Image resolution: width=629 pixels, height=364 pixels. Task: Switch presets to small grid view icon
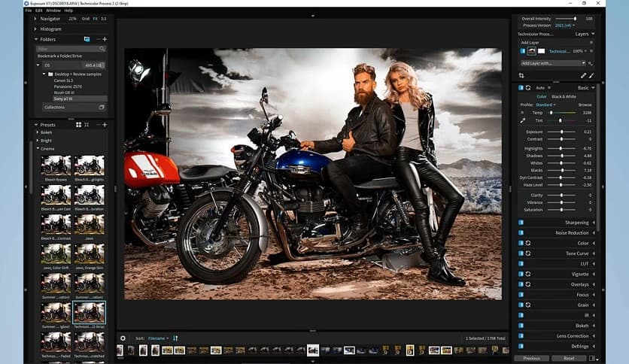pyautogui.click(x=87, y=125)
